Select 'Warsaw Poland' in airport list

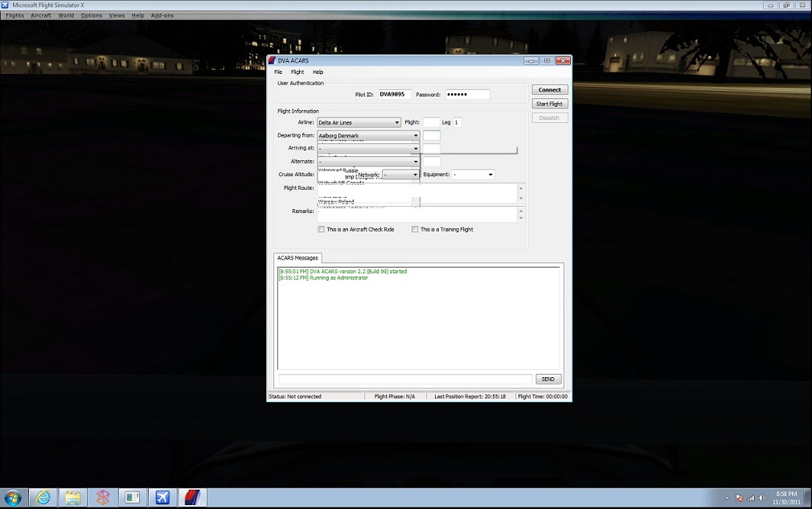(336, 202)
